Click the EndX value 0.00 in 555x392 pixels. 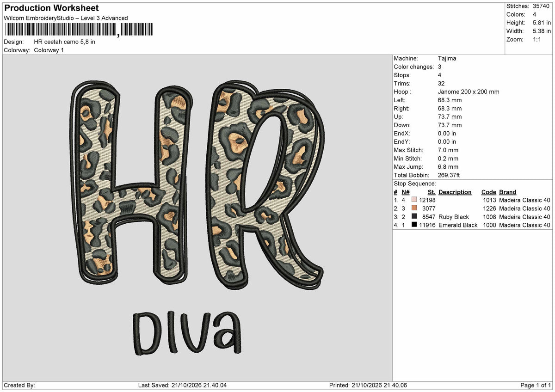[447, 133]
